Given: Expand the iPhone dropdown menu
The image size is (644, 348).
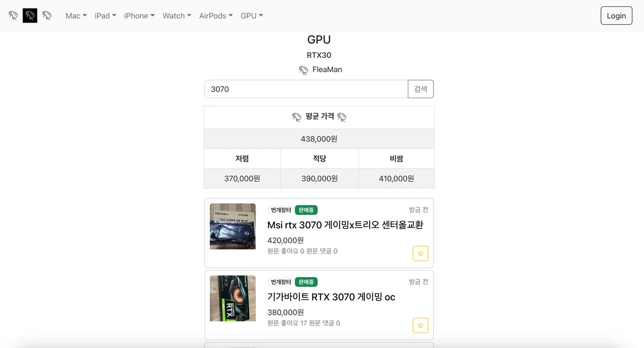Looking at the screenshot, I should pos(140,16).
